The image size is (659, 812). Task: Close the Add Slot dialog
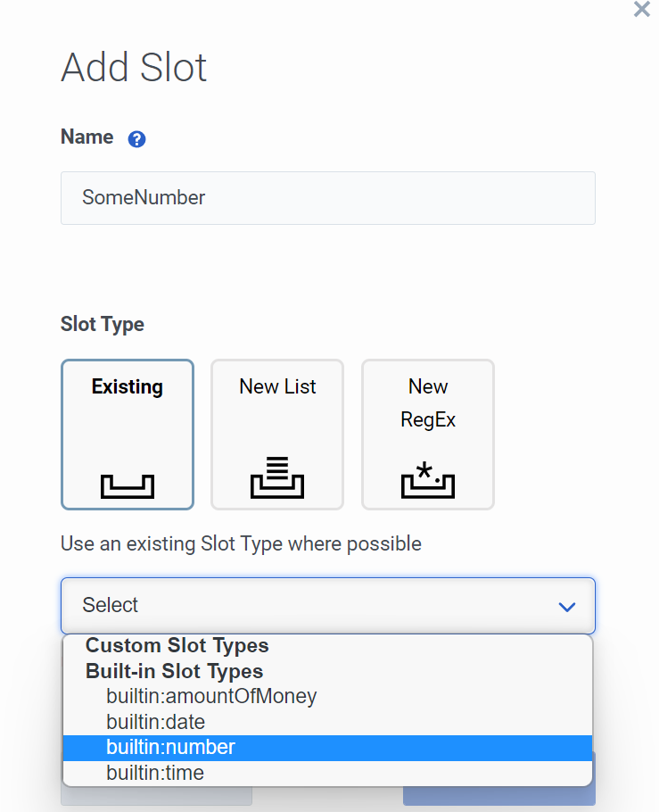click(641, 10)
